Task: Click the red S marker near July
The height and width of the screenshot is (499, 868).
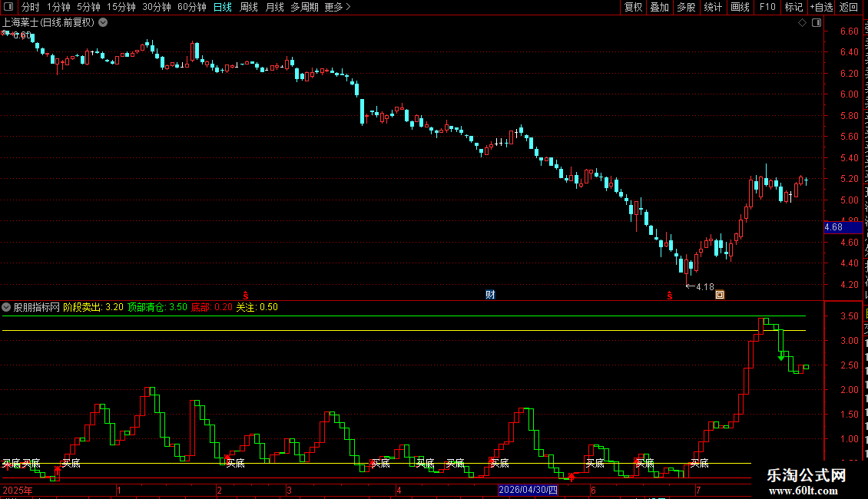Action: pos(669,296)
